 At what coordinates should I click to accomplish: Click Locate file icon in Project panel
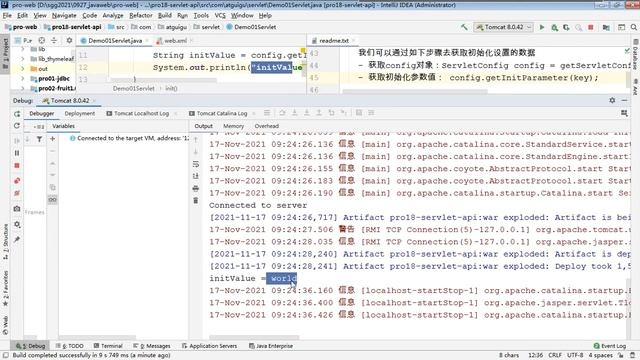click(42, 40)
